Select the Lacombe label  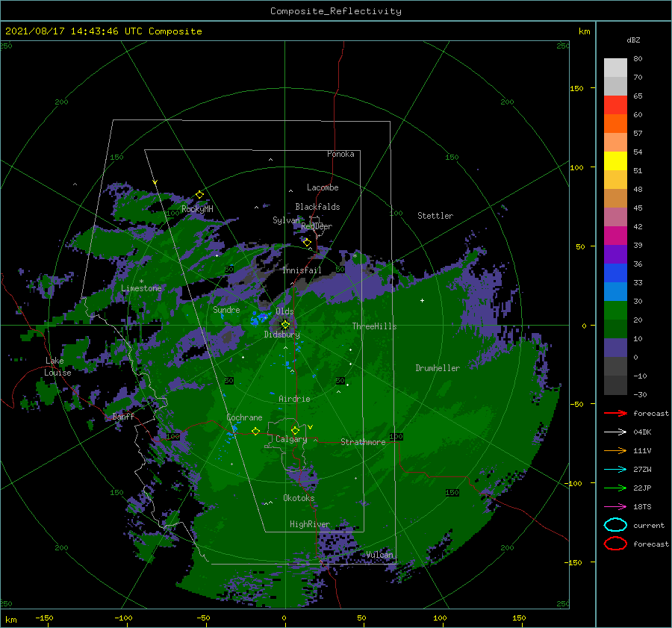pos(323,187)
